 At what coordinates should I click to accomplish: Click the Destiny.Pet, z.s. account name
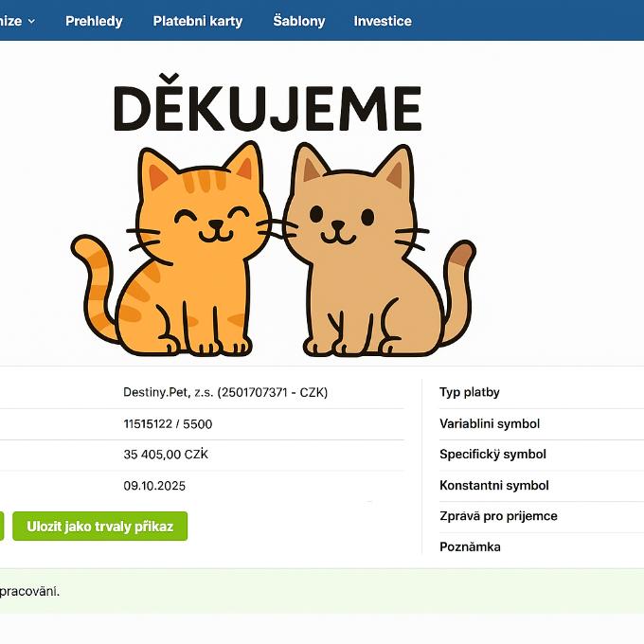pos(225,392)
